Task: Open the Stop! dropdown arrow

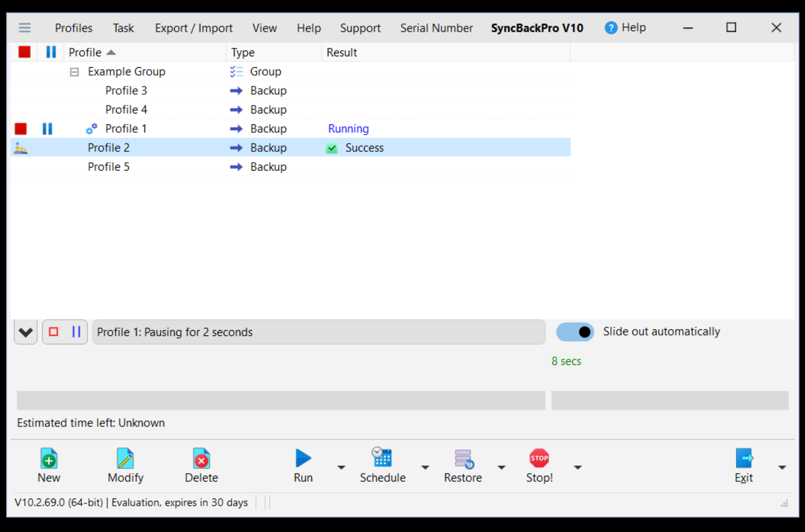Action: tap(578, 467)
